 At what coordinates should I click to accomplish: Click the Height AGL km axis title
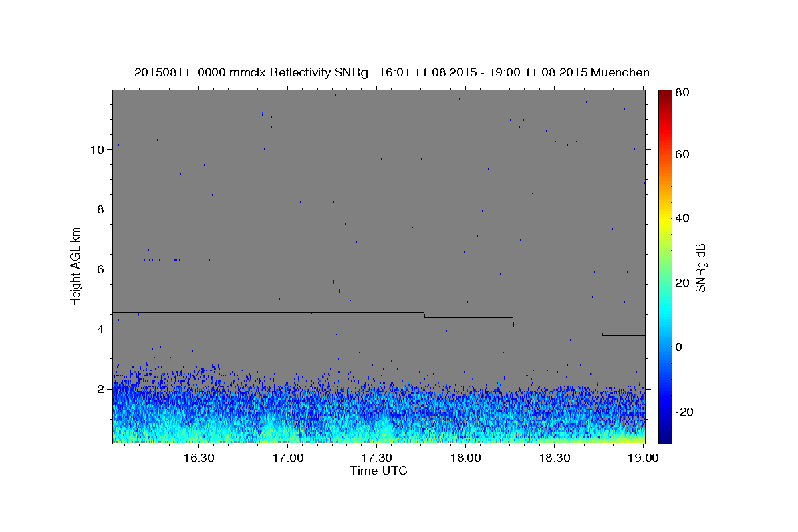pos(76,266)
